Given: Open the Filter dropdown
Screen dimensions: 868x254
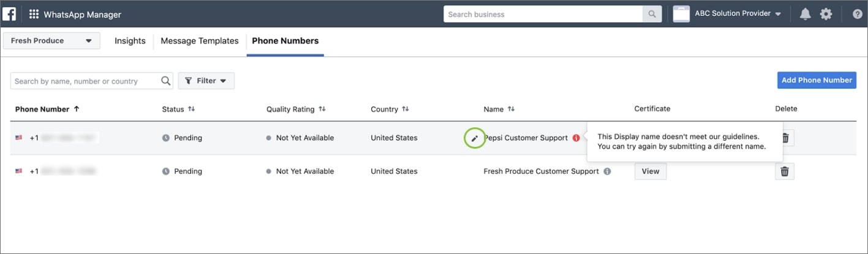Looking at the screenshot, I should pyautogui.click(x=206, y=81).
